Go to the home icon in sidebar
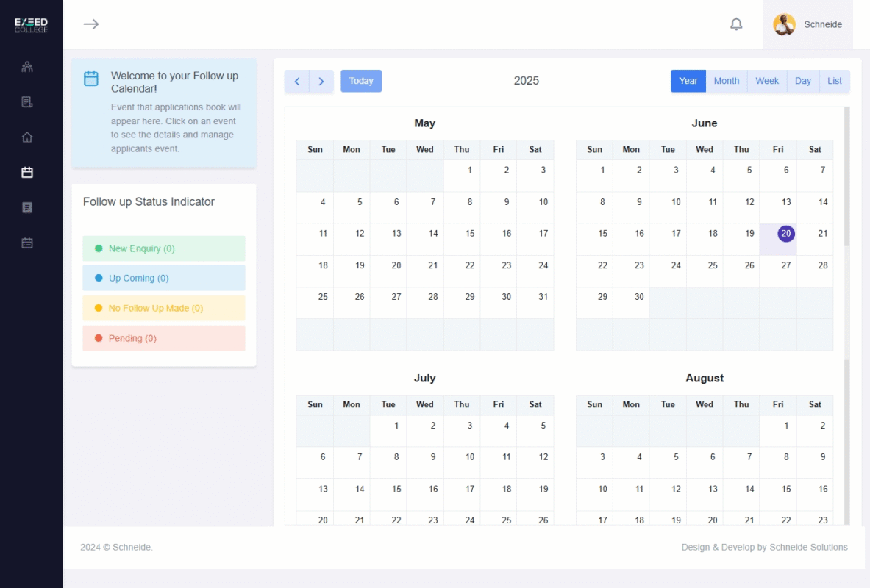 click(27, 137)
